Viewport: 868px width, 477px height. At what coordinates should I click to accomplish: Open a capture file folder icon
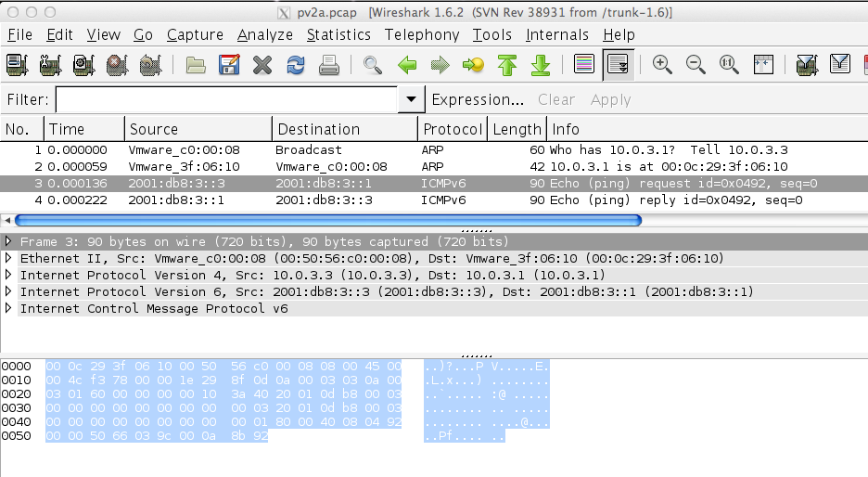pos(196,65)
